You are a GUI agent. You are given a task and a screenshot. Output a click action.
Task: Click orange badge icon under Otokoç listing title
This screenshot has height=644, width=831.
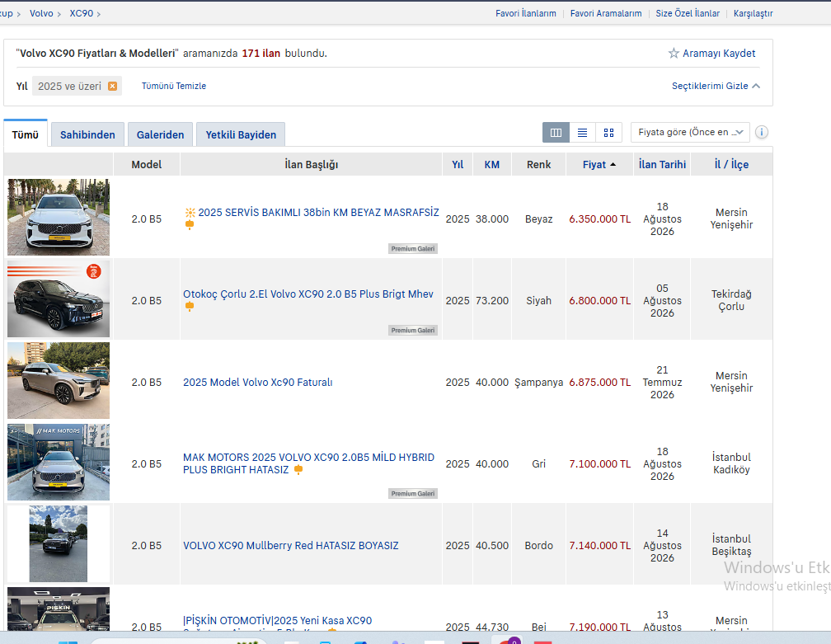point(190,307)
